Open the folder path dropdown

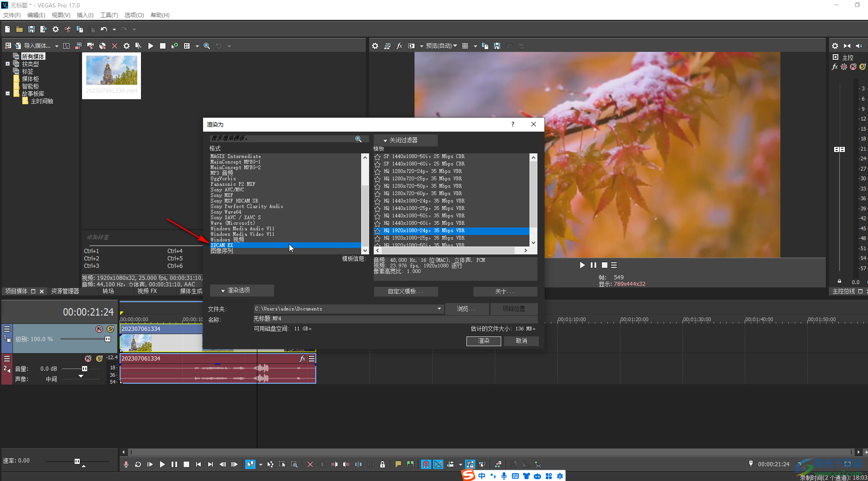[x=439, y=309]
